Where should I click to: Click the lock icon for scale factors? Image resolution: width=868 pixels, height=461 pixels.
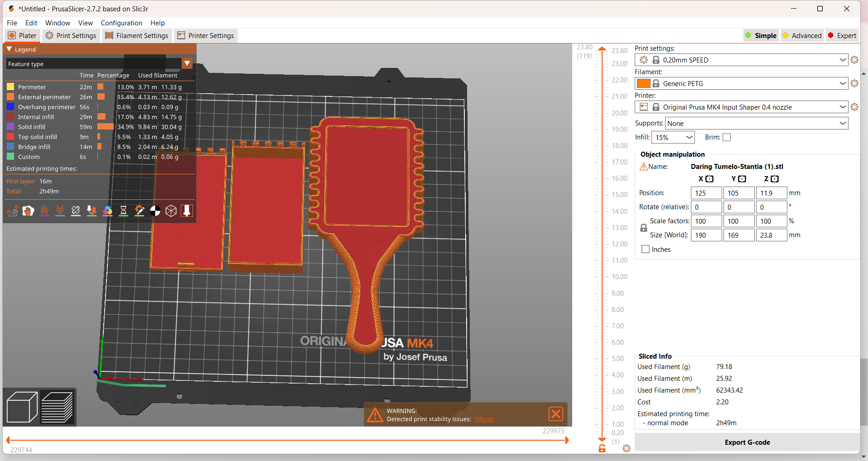(x=644, y=228)
